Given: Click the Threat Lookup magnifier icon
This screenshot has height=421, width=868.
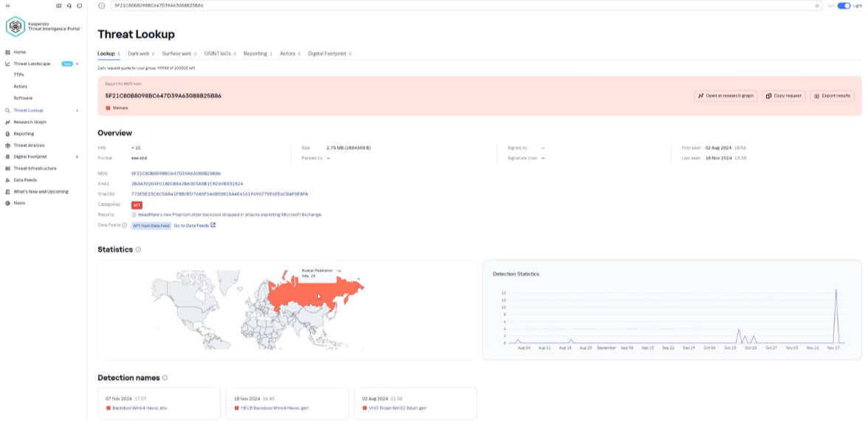Looking at the screenshot, I should point(7,110).
